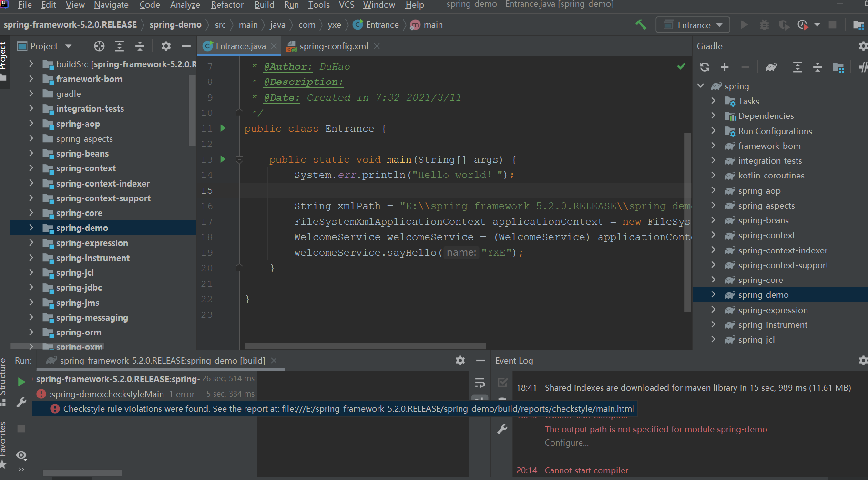Click the Stop button in toolbar

833,25
